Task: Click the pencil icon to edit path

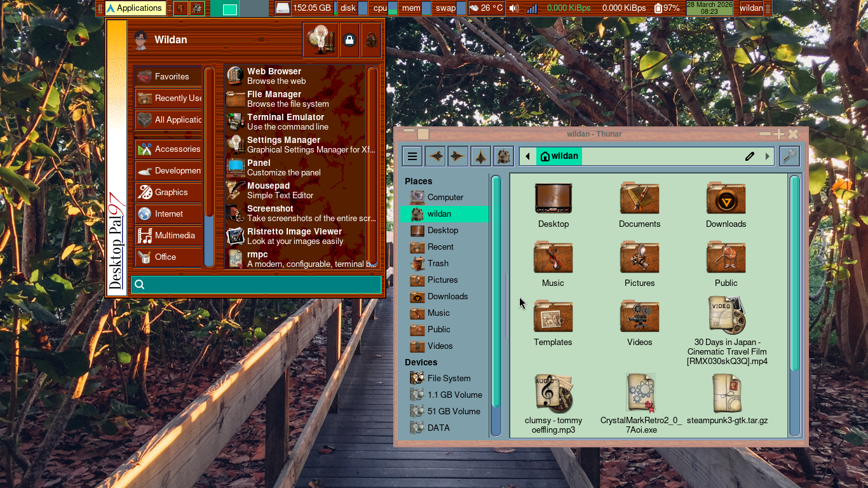Action: point(750,156)
